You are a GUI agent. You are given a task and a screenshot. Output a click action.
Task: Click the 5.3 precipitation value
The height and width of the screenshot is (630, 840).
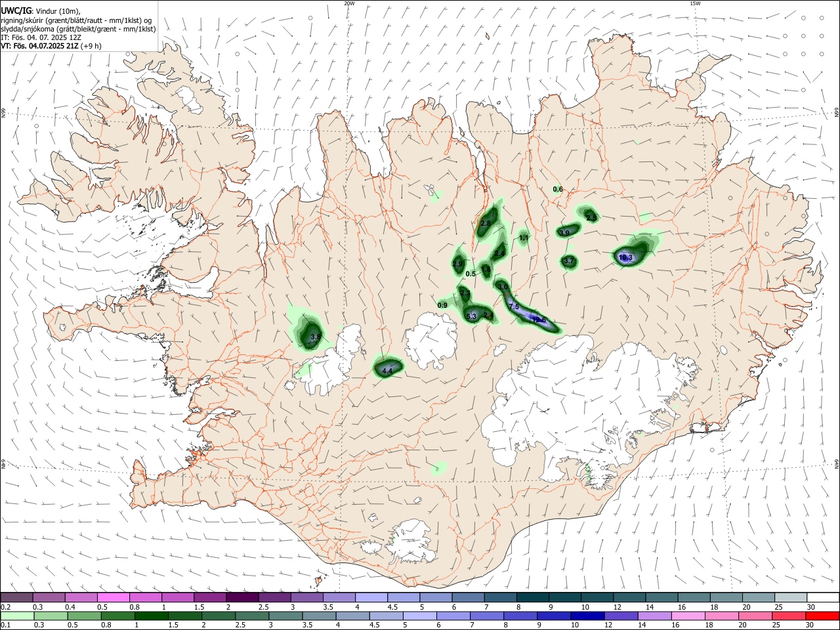tap(471, 317)
